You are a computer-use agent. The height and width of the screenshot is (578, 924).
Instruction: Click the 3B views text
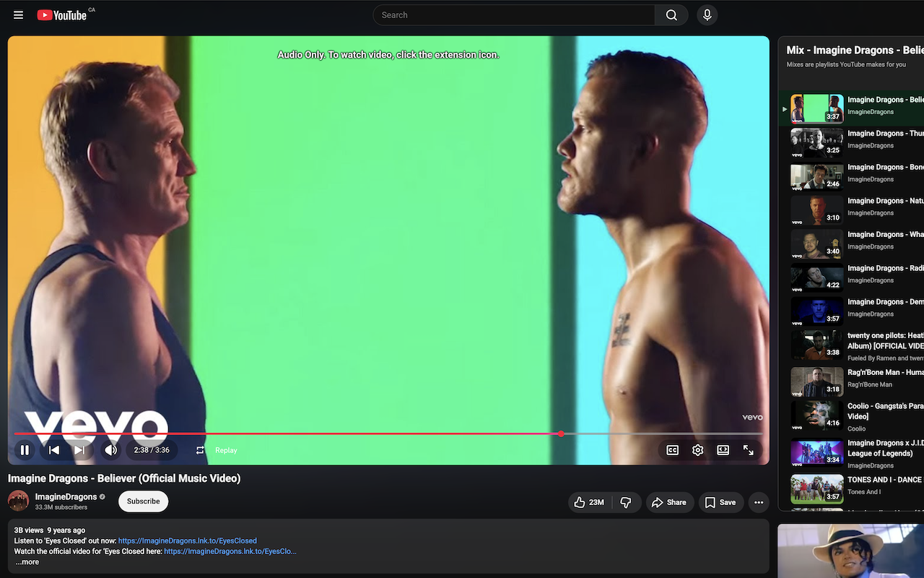(x=29, y=530)
